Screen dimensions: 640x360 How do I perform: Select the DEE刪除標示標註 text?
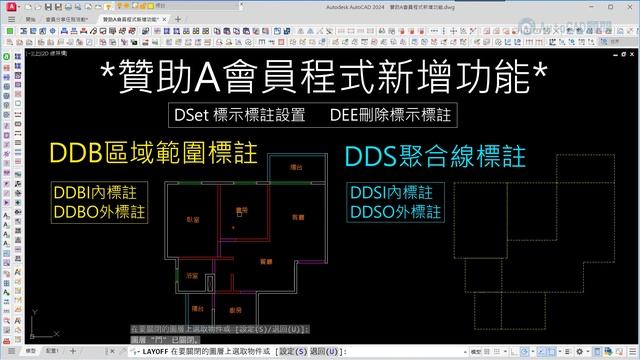(390, 115)
